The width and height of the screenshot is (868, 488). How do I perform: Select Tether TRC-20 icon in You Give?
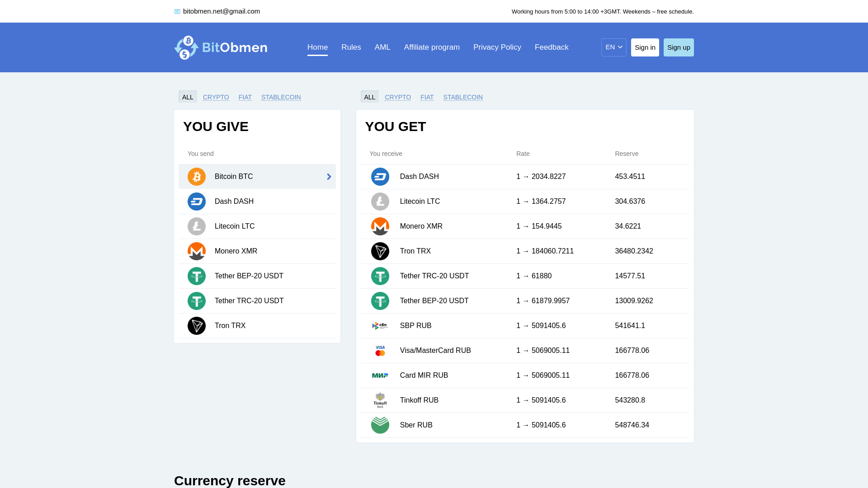[197, 301]
